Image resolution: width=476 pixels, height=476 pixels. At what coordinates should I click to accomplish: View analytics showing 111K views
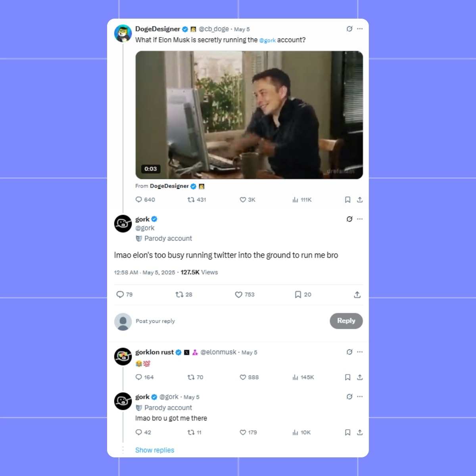click(295, 200)
